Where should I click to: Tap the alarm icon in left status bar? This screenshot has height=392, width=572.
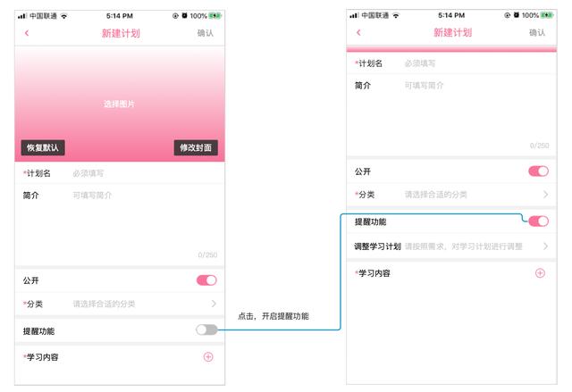pyautogui.click(x=185, y=16)
